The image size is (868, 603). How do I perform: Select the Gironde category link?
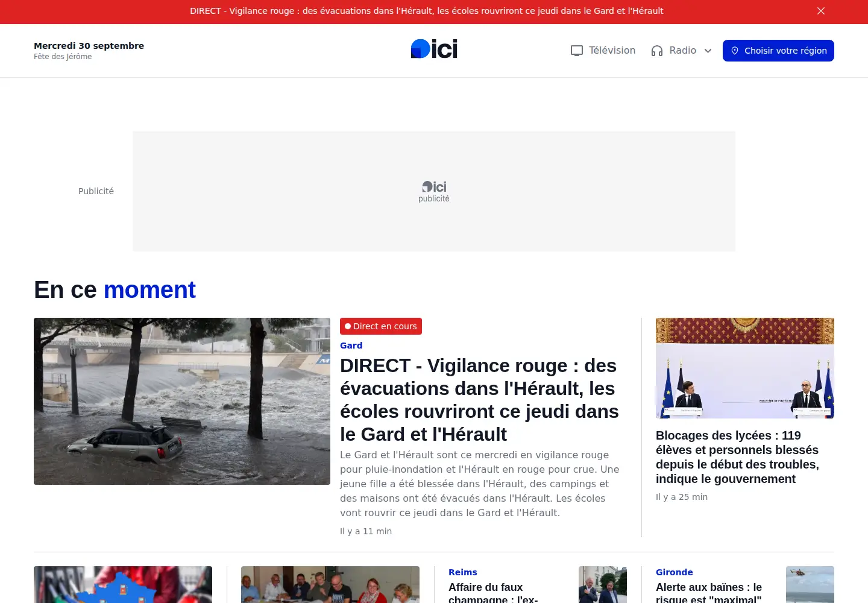tap(675, 572)
